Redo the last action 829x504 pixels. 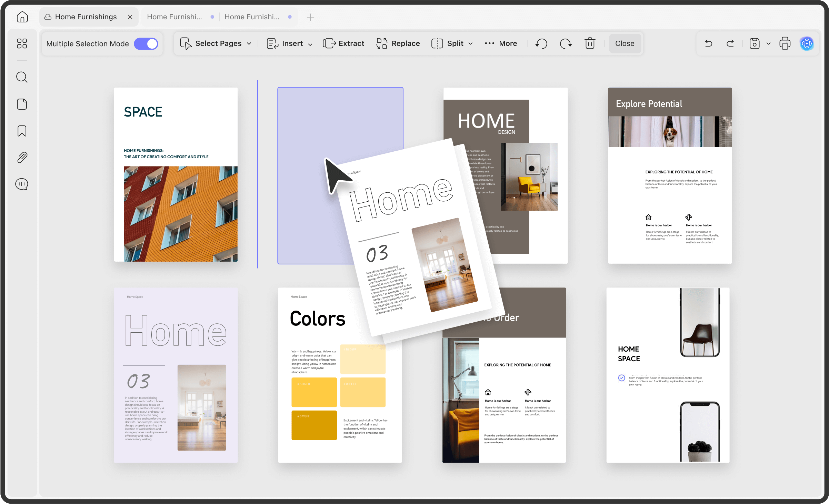(x=730, y=43)
